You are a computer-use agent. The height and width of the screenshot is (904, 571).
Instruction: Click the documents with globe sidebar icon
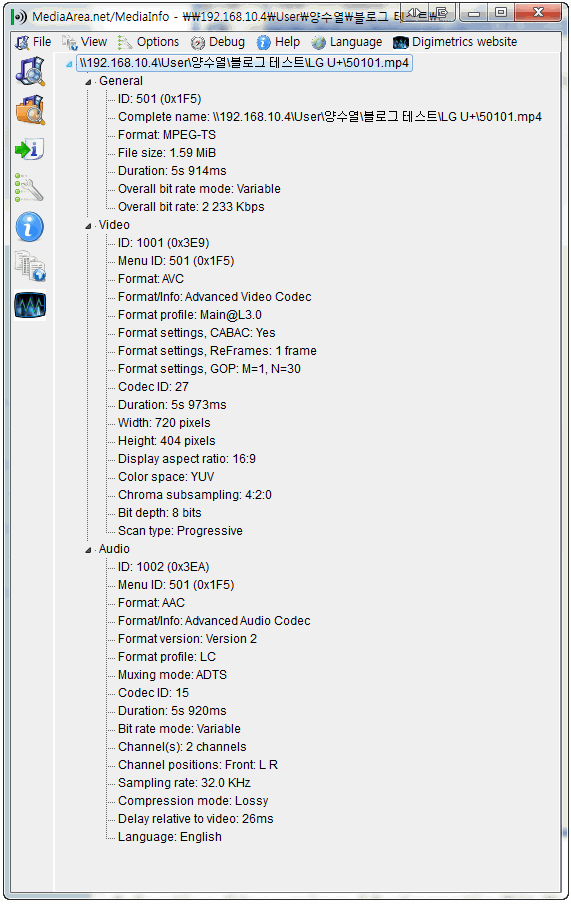(31, 266)
